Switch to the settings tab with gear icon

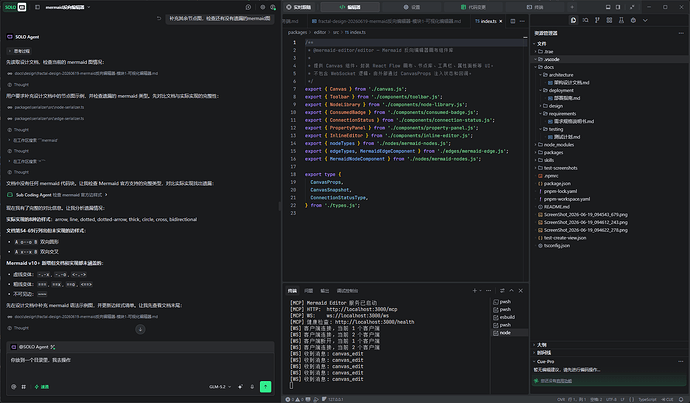pyautogui.click(x=411, y=7)
